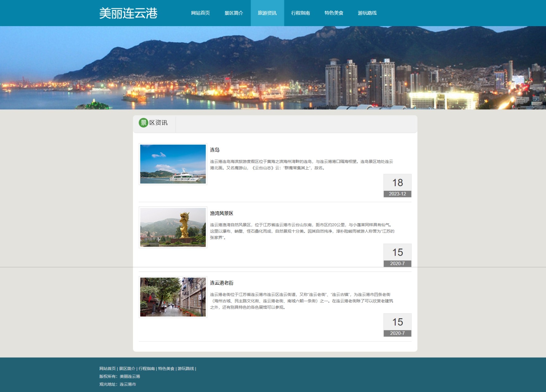Open the 连岛 article title link
This screenshot has width=546, height=392.
pyautogui.click(x=215, y=150)
